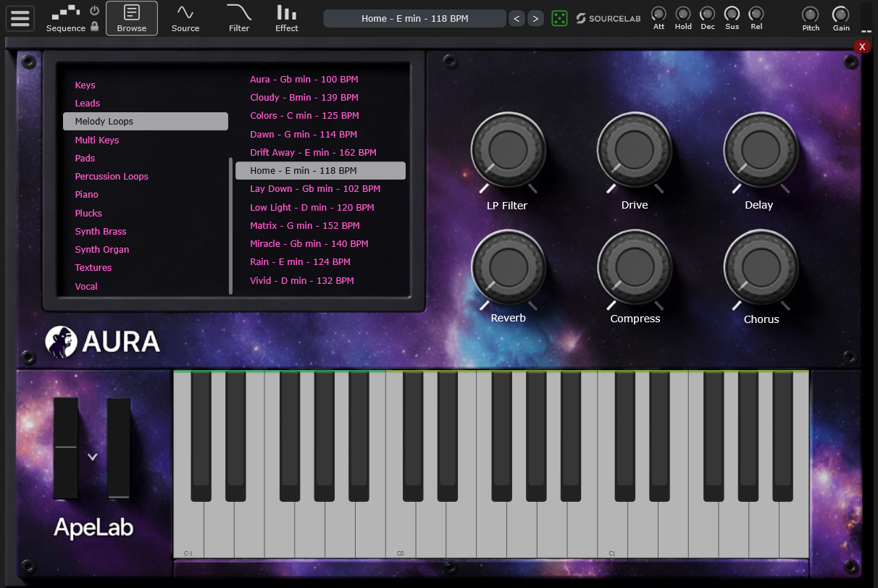
Task: Click the SourceLab logo
Action: pyautogui.click(x=609, y=19)
